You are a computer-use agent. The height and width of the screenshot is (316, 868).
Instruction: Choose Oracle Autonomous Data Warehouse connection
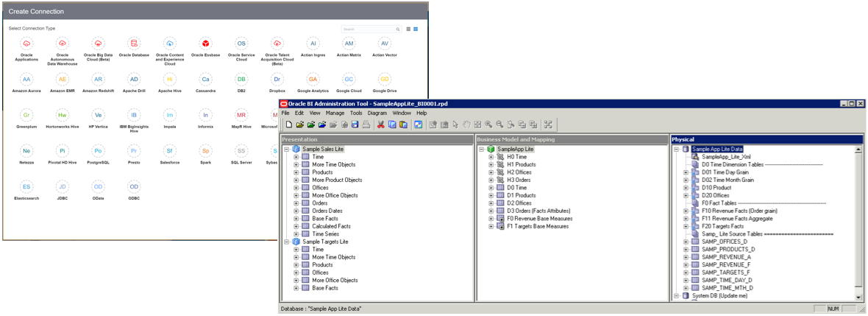point(62,43)
